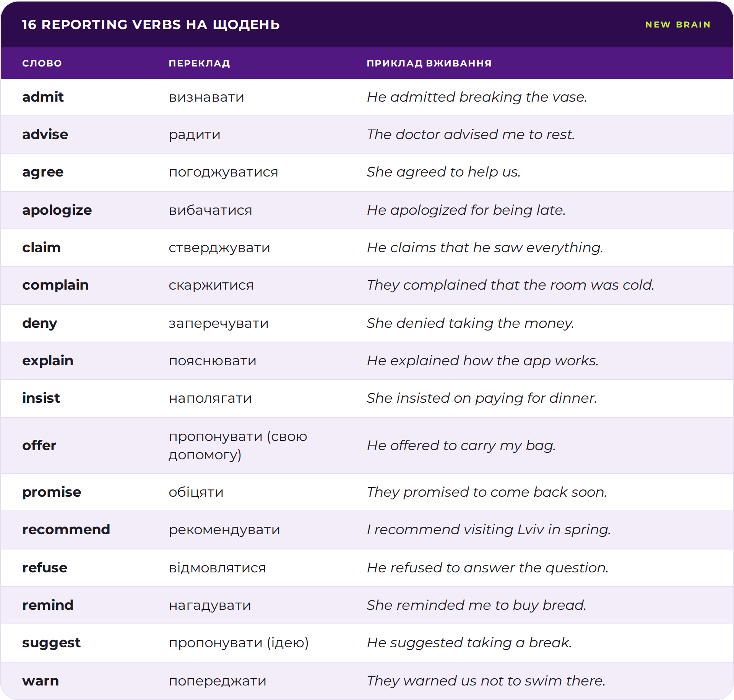This screenshot has height=700, width=734.
Task: Click the word 'promise'
Action: (52, 493)
